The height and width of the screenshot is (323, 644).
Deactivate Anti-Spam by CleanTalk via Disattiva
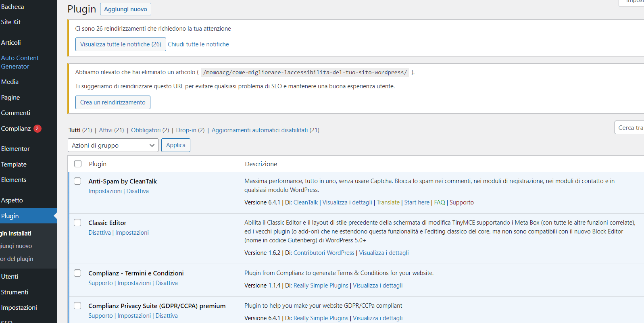pos(138,191)
